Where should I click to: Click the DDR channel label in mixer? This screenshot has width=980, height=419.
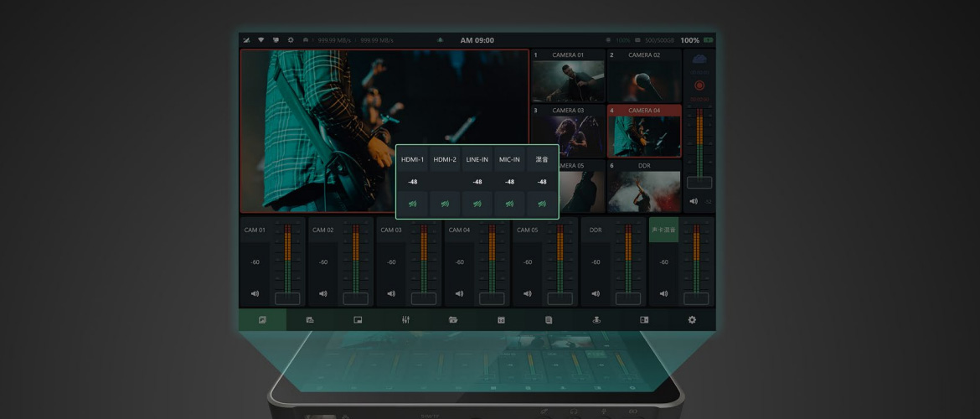(596, 230)
